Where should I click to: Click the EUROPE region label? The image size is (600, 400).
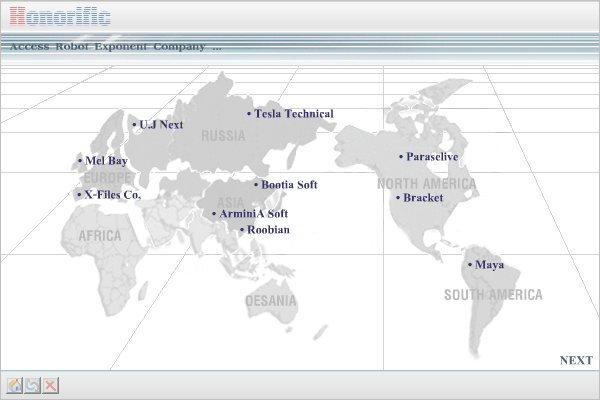click(x=108, y=178)
